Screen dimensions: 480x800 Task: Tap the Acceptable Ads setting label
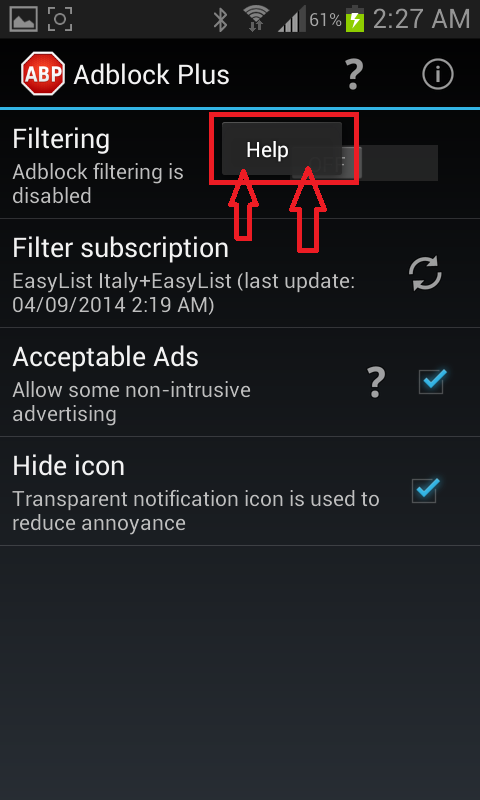pyautogui.click(x=105, y=357)
